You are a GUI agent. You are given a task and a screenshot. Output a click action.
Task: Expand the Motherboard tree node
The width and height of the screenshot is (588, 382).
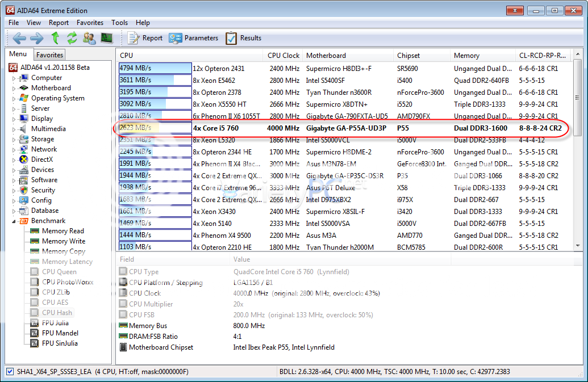click(14, 89)
